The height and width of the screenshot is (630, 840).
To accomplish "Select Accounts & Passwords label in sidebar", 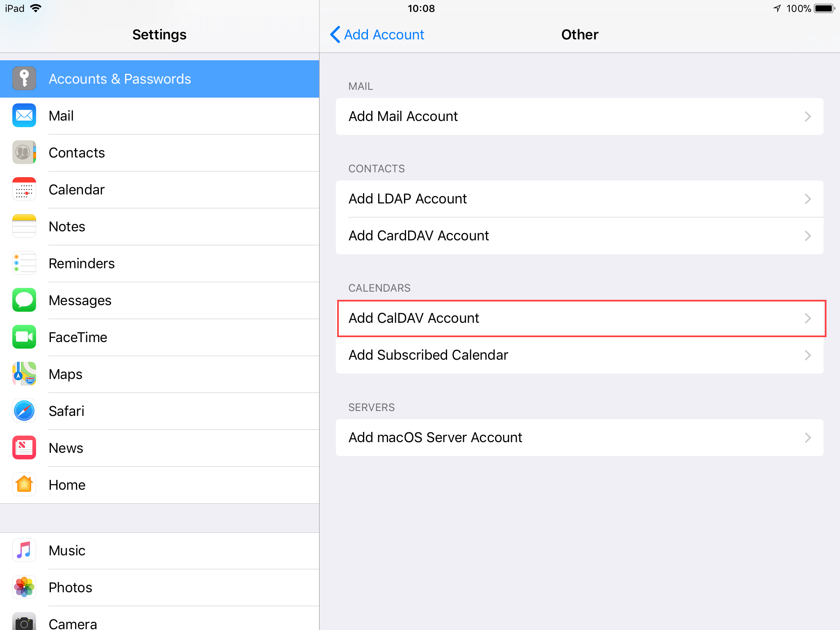I will click(x=120, y=79).
